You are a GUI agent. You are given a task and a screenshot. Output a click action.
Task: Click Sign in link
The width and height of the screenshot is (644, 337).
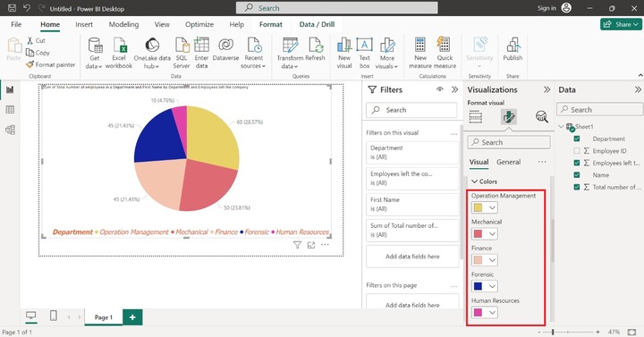[x=547, y=8]
